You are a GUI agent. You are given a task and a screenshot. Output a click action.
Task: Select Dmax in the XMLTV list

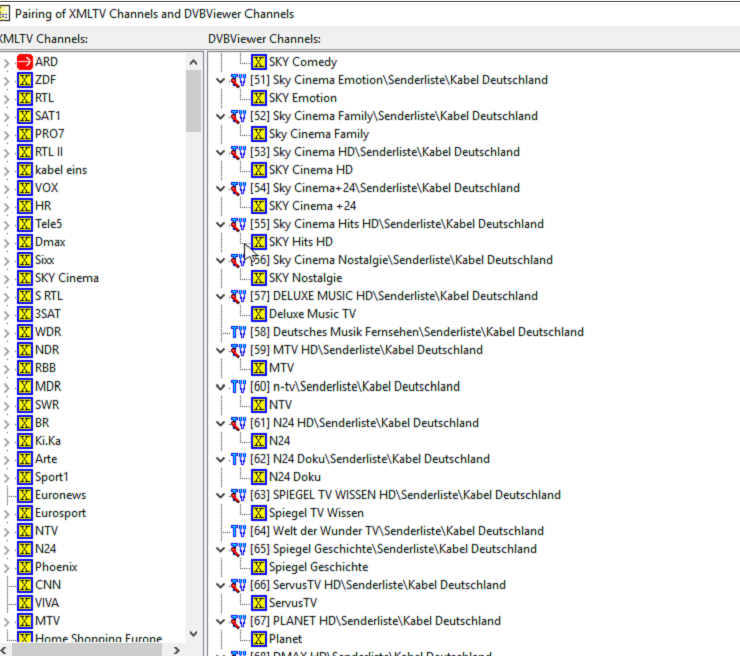50,242
